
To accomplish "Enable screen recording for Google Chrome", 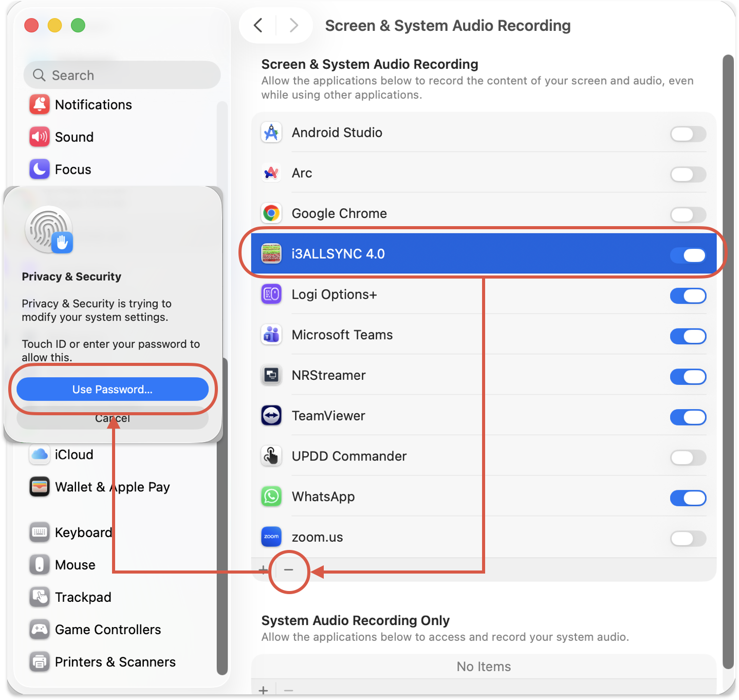I will (x=688, y=215).
